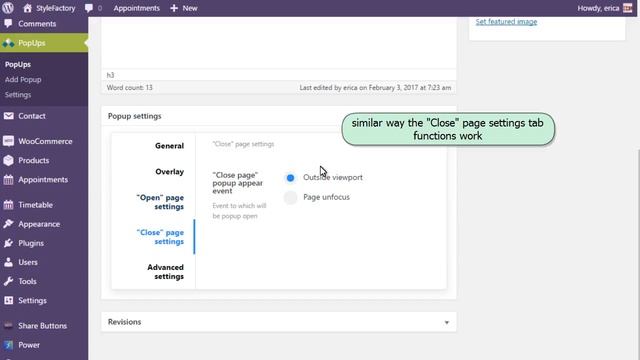
Task: Open StyleFactory site link in admin bar
Action: (x=56, y=8)
